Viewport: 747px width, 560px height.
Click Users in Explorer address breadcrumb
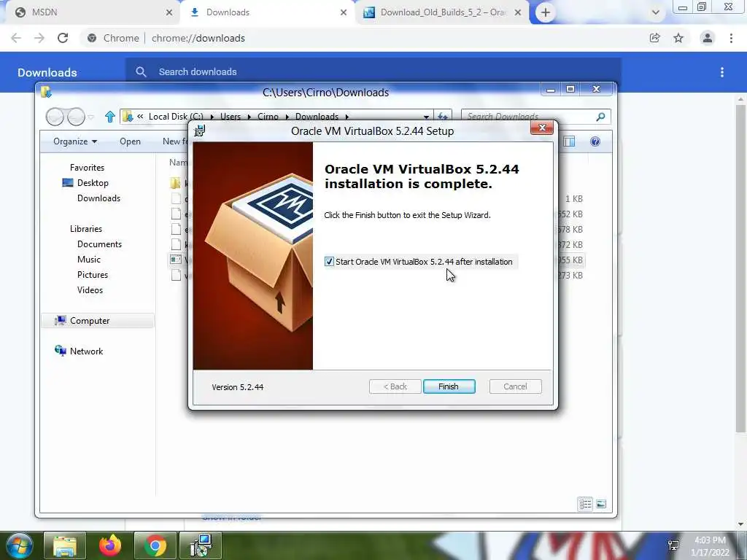click(230, 117)
